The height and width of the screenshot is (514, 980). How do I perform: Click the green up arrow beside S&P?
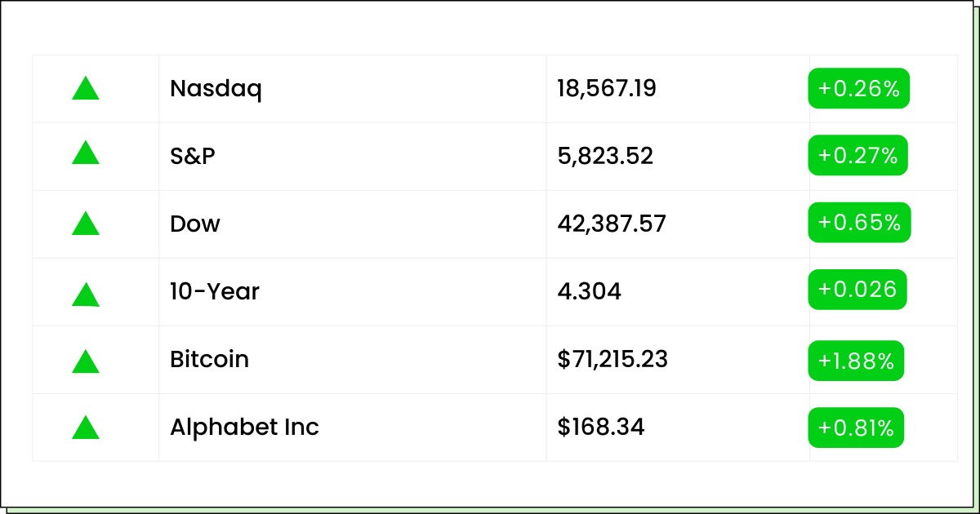(86, 152)
